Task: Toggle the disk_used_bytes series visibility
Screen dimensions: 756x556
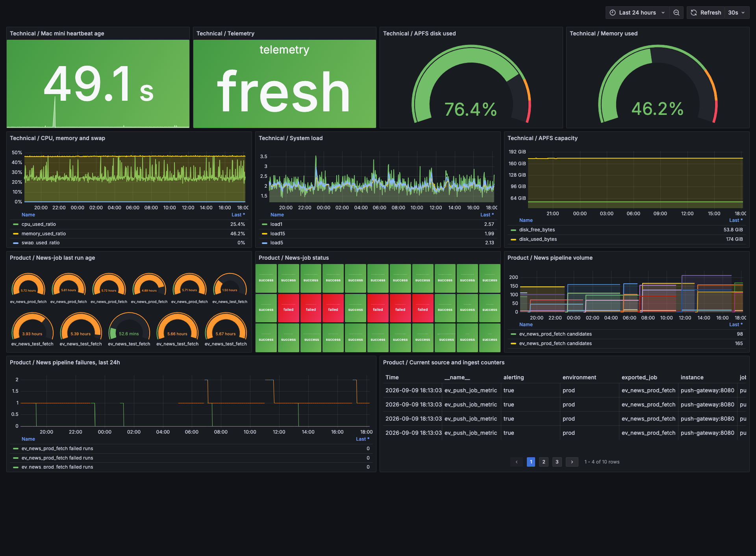Action: click(538, 239)
